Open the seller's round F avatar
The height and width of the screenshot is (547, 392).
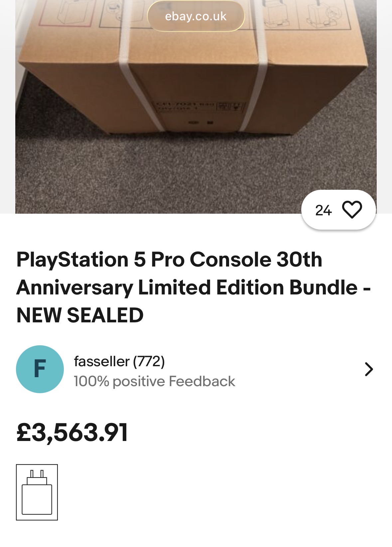(40, 369)
